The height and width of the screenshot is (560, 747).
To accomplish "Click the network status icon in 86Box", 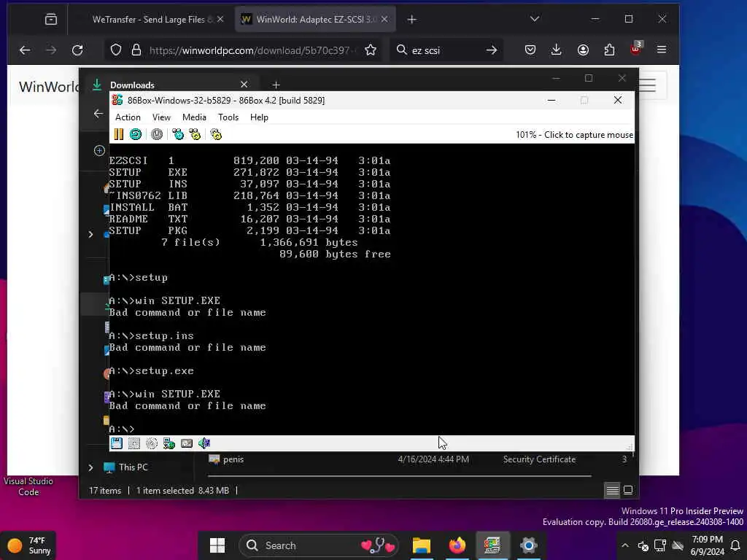I will click(169, 443).
